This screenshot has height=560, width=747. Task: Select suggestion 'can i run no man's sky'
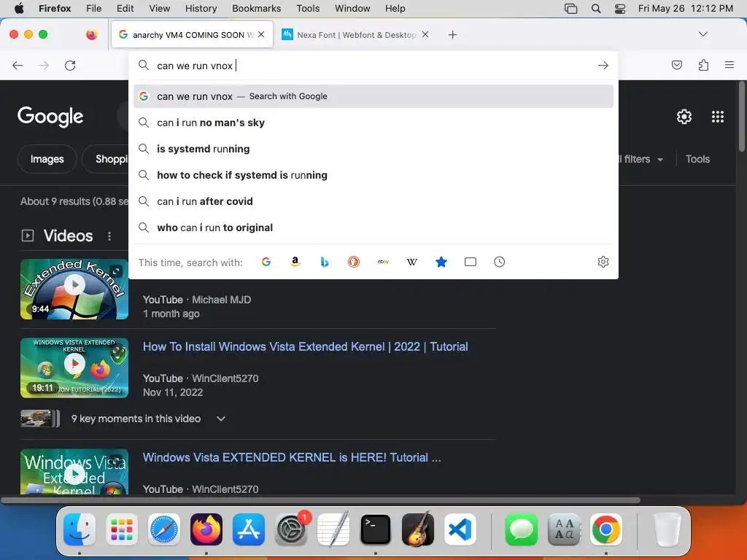pos(373,122)
